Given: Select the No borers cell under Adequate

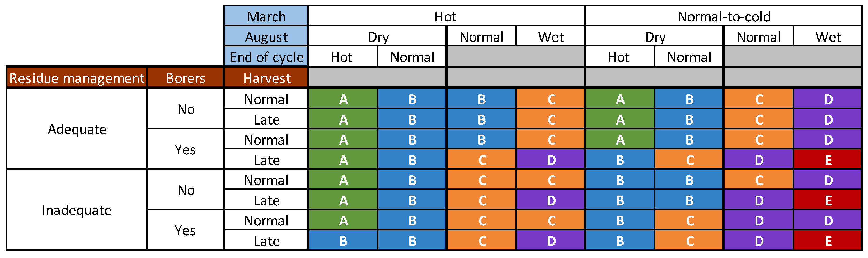Looking at the screenshot, I should (x=185, y=109).
